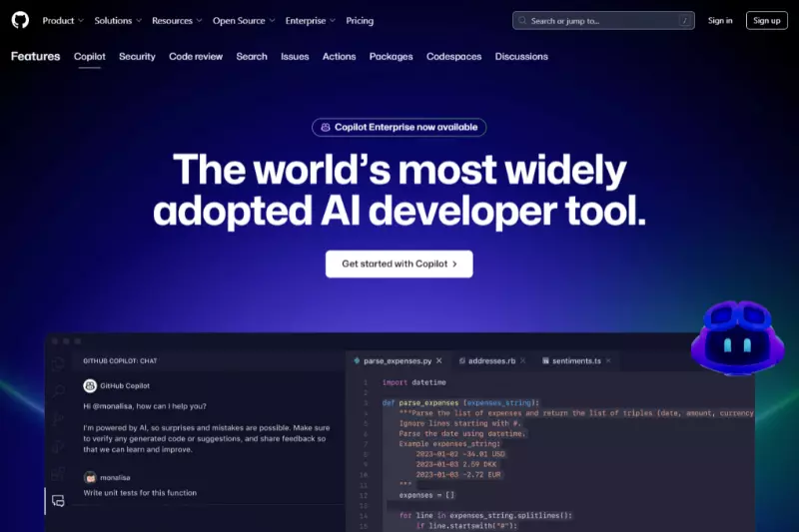Click the 'expenses = []' code line
799x532 pixels.
(426, 495)
